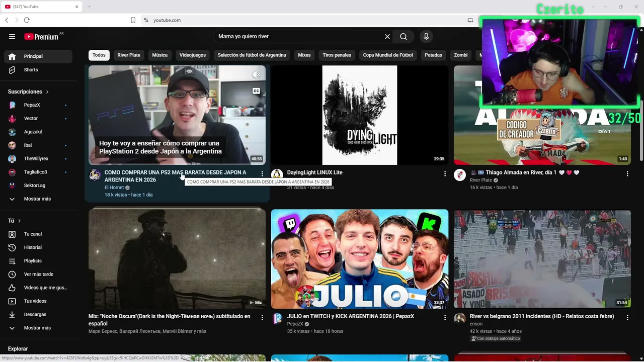The width and height of the screenshot is (644, 362).
Task: Open liked videos (Videos que me gus...) in sidebar
Action: pyautogui.click(x=38, y=288)
